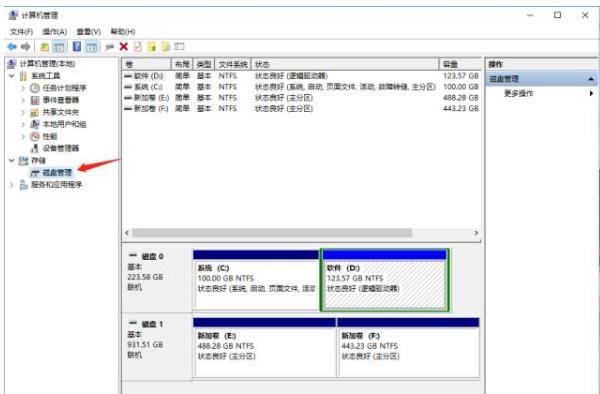Toggle the show/hide action pane icon
Image resolution: width=600 pixels, height=394 pixels.
coord(91,47)
